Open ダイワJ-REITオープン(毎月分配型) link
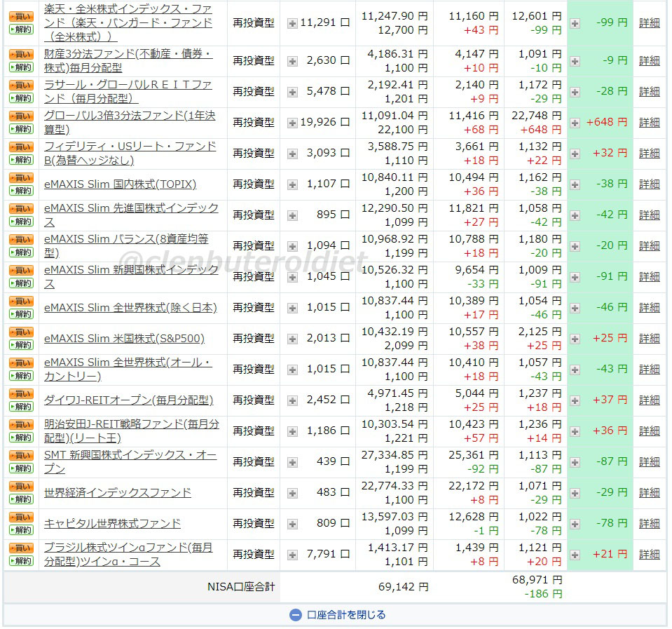This screenshot has height=629, width=672. (x=128, y=400)
